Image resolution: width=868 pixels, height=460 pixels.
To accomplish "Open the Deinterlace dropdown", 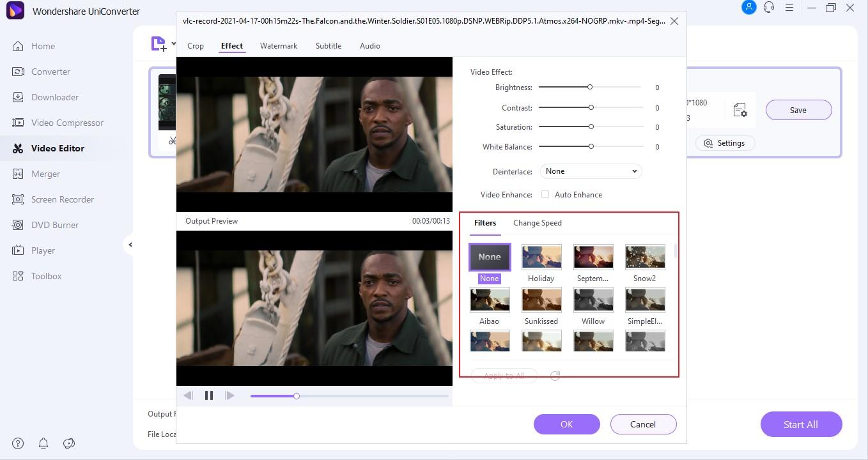I will (x=591, y=171).
